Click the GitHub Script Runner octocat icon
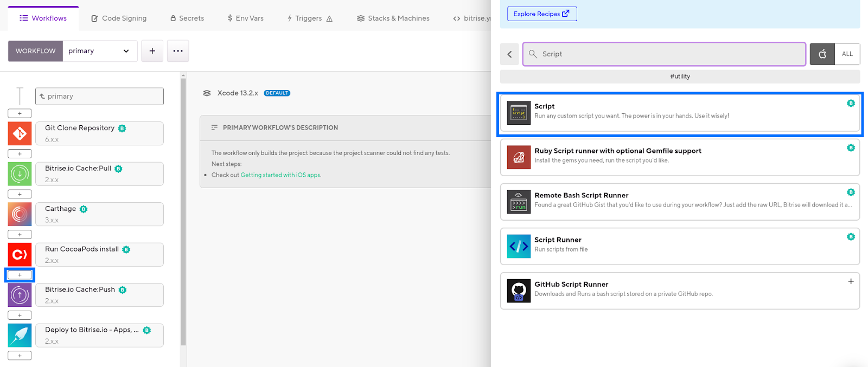 [x=519, y=291]
